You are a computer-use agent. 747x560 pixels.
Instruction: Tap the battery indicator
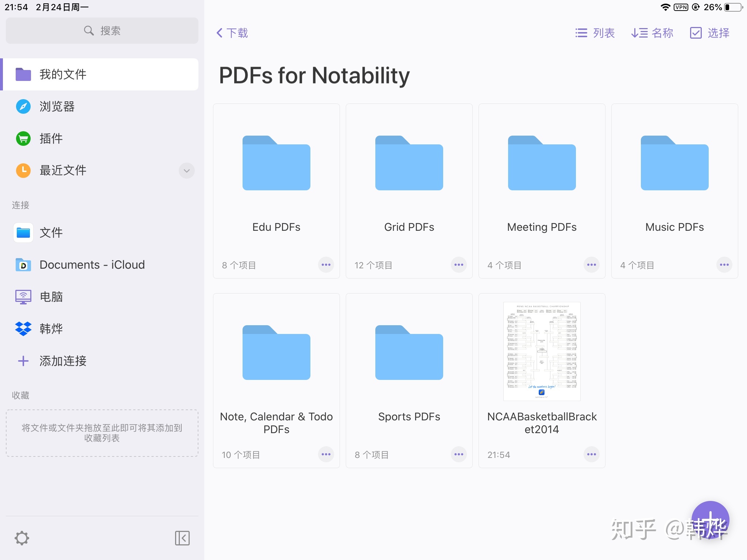coord(734,7)
